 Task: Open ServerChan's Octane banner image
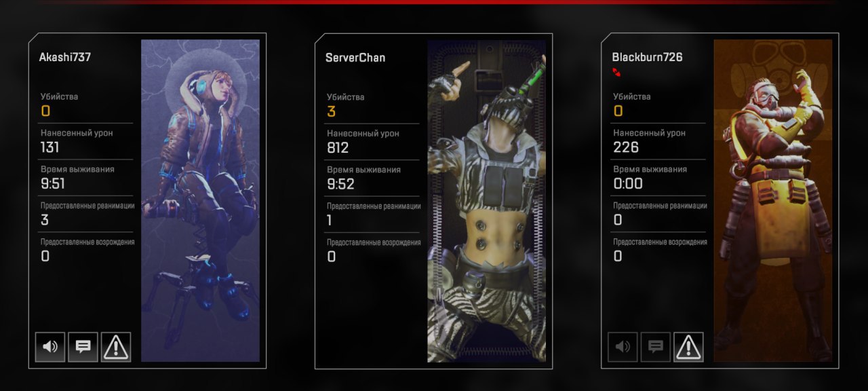click(x=486, y=200)
